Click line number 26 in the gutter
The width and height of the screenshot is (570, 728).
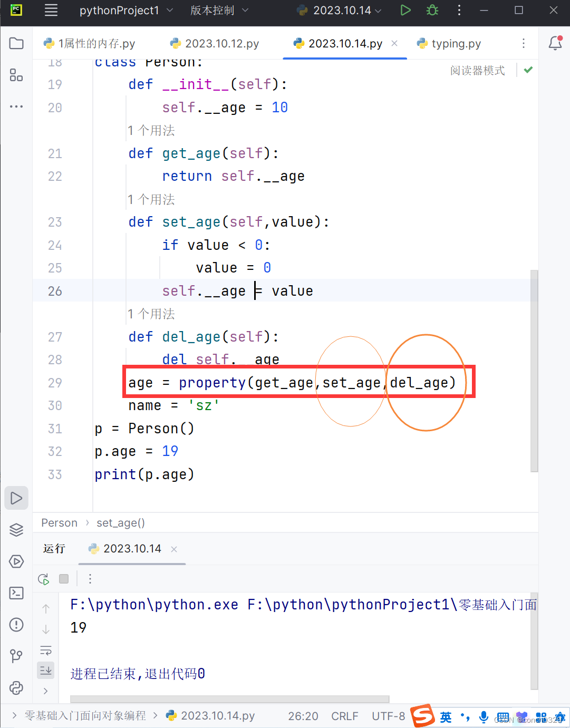point(55,291)
